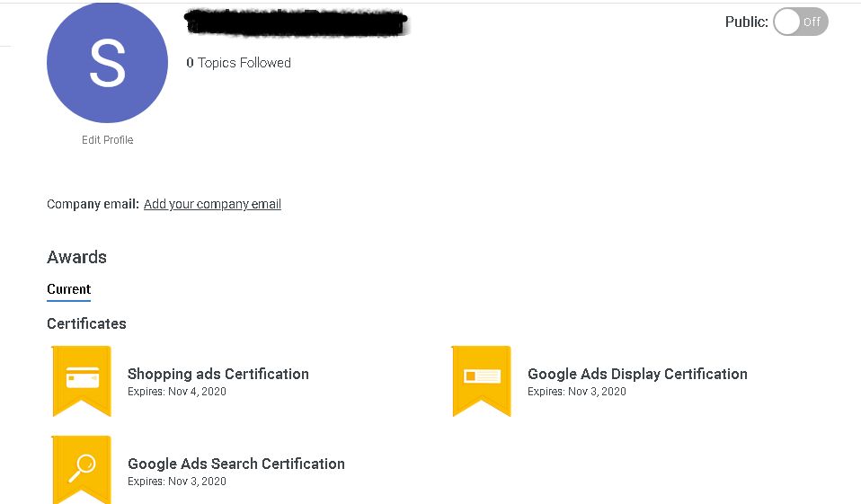Viewport: 861px width, 504px height.
Task: Click the "Company email:" label
Action: [x=93, y=205]
